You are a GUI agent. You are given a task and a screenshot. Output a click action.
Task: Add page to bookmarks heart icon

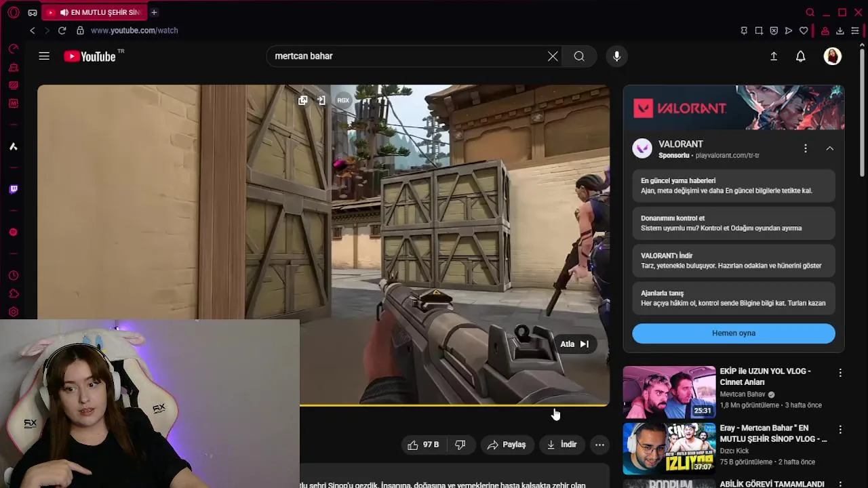804,30
